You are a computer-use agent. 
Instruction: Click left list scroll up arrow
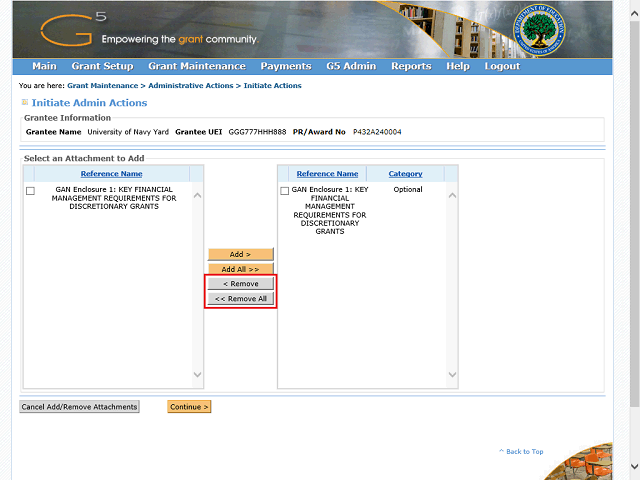tap(198, 196)
